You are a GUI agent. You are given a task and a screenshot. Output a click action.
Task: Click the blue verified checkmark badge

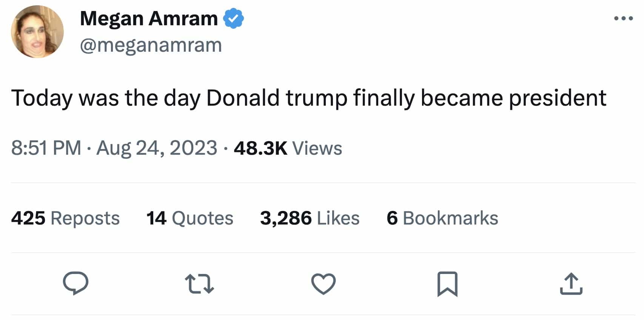tap(234, 18)
